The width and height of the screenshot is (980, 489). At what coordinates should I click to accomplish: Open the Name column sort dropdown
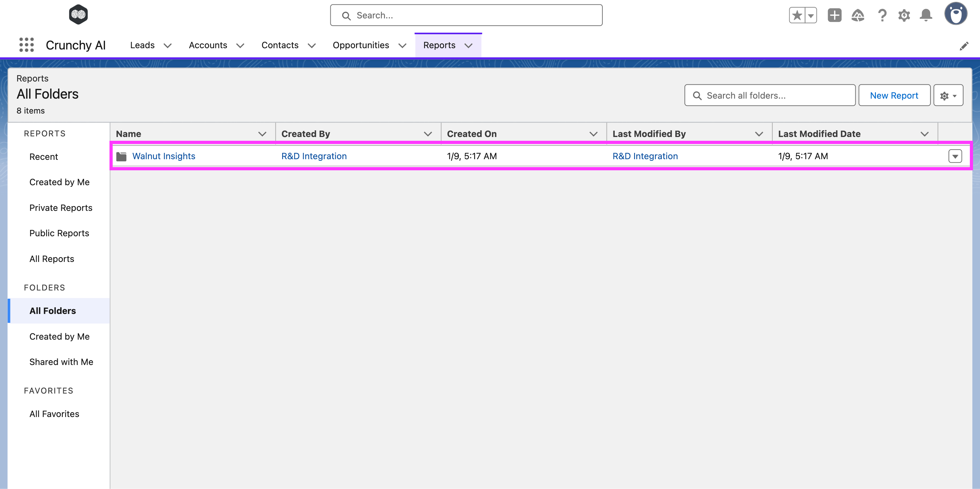tap(262, 134)
